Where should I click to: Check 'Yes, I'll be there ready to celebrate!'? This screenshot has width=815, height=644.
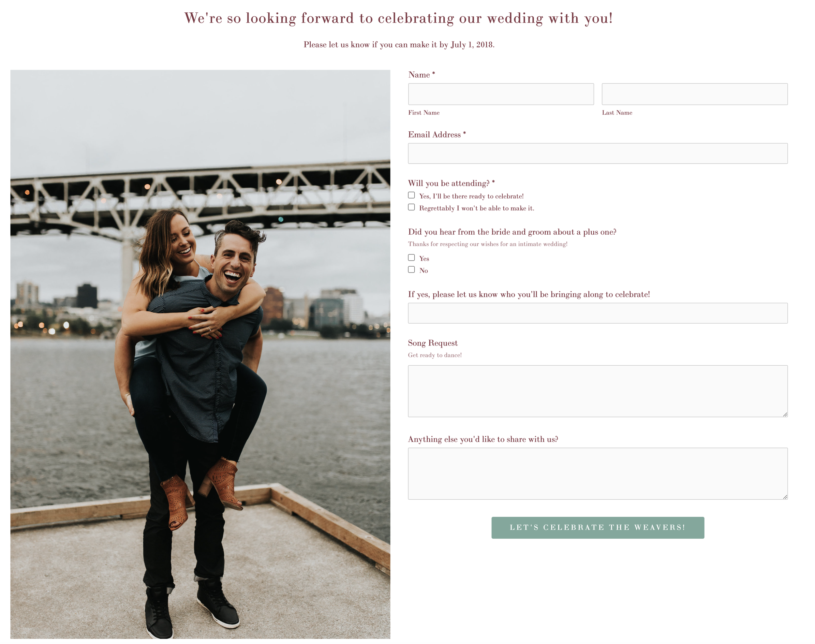[411, 195]
